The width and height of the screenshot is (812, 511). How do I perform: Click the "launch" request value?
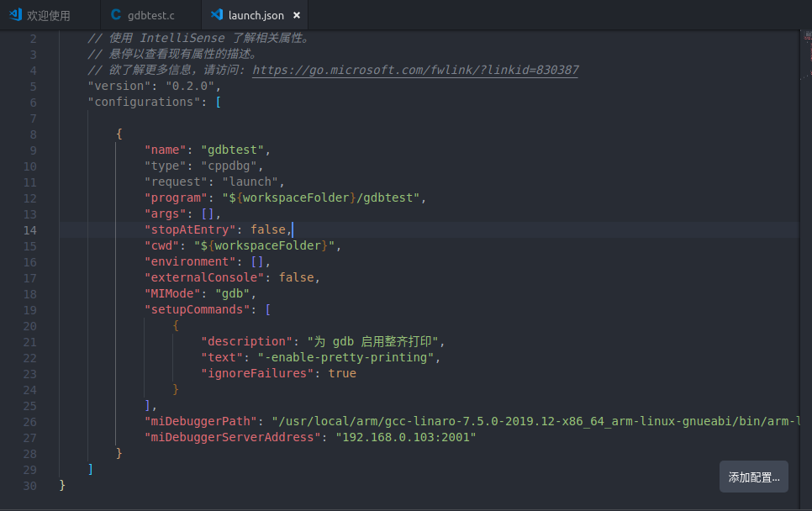pos(250,182)
